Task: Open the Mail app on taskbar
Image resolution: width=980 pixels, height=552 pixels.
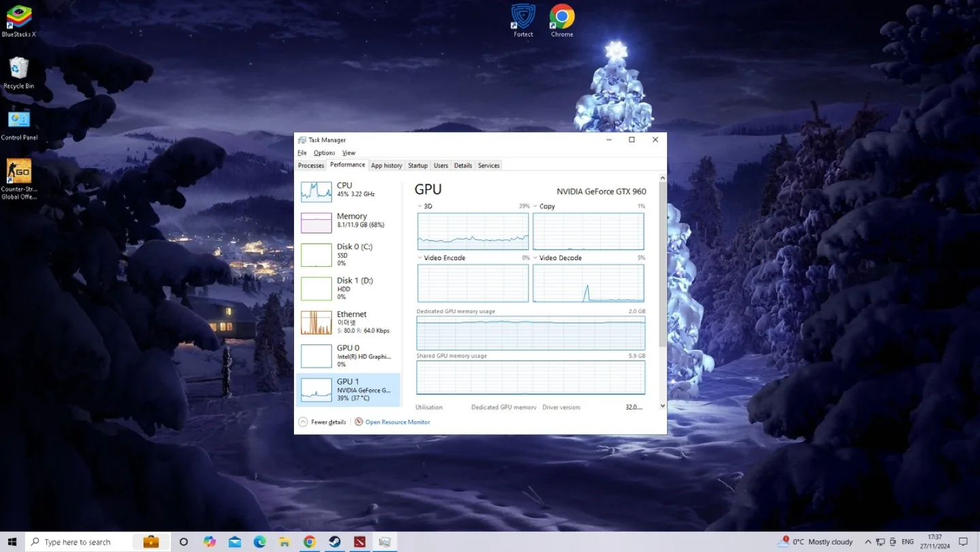Action: (x=235, y=542)
